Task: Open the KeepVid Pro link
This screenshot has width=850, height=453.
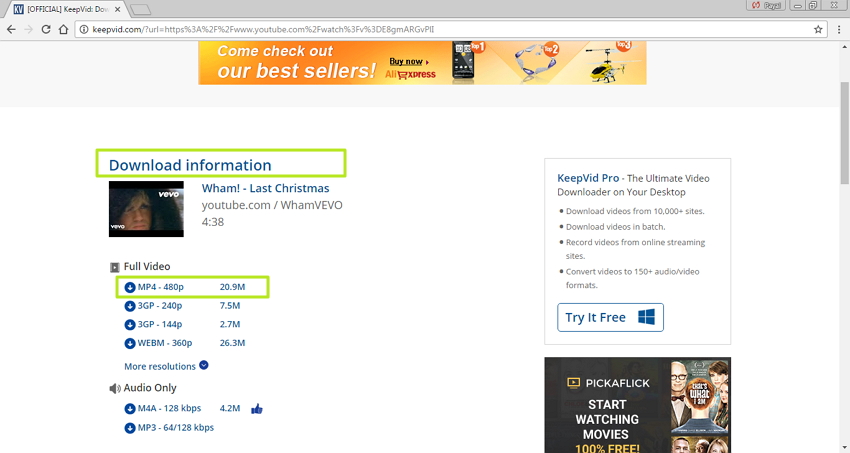Action: 588,178
